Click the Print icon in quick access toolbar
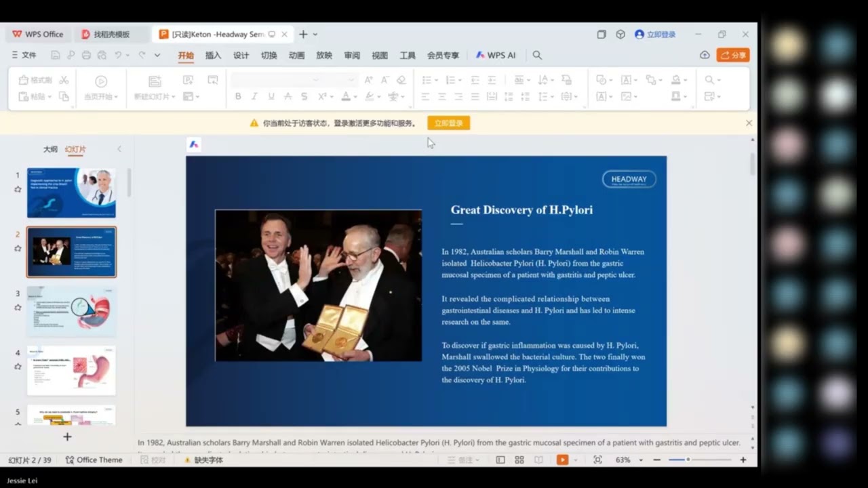The height and width of the screenshot is (488, 868). [86, 55]
